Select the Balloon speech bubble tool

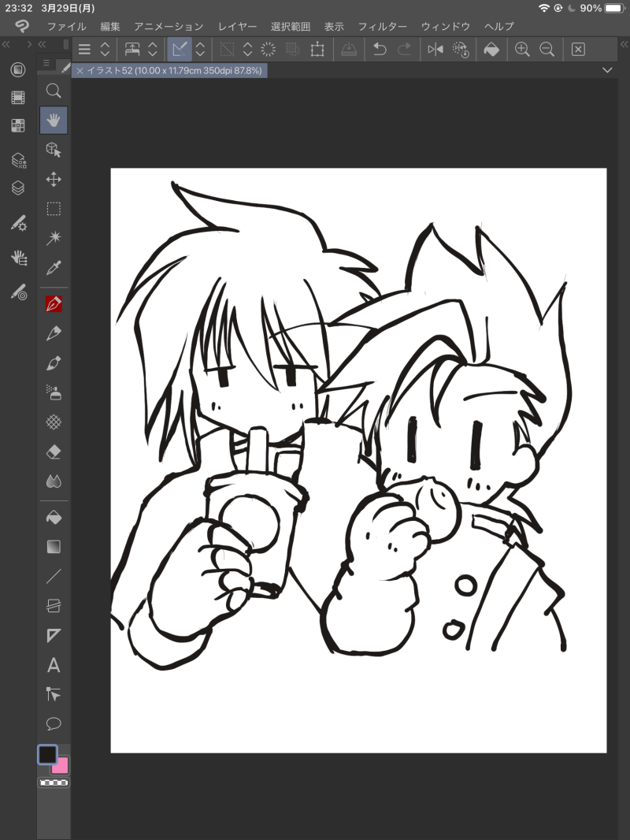click(54, 724)
